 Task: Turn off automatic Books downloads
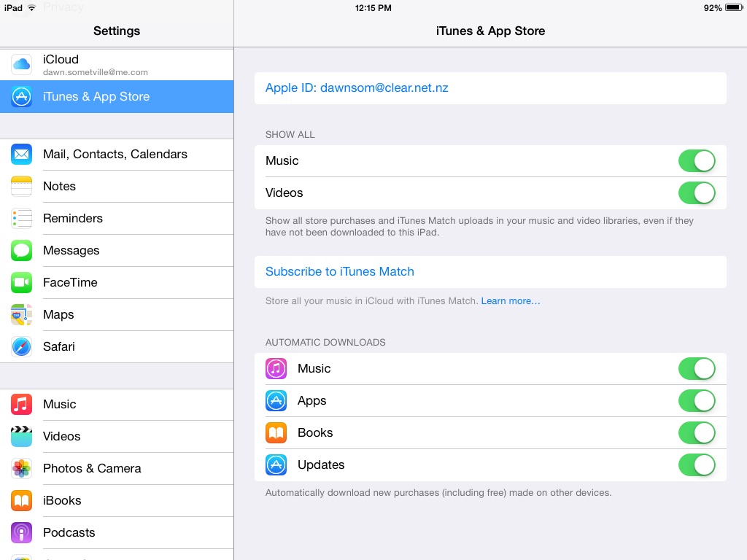(x=697, y=433)
